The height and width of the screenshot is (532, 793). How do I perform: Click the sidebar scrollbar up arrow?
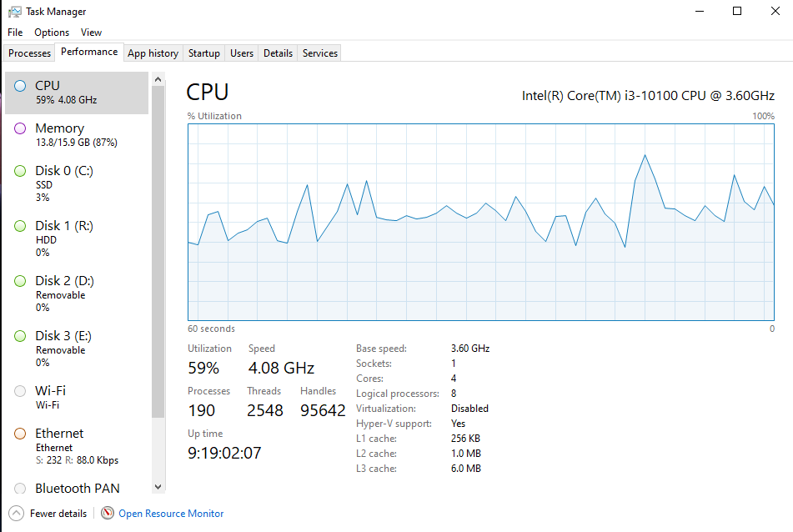click(158, 78)
